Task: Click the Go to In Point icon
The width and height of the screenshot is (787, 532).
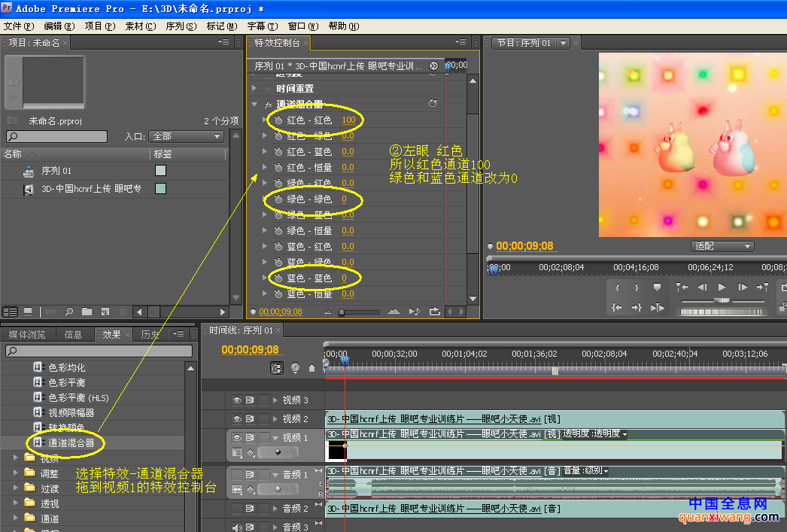Action: pos(618,307)
